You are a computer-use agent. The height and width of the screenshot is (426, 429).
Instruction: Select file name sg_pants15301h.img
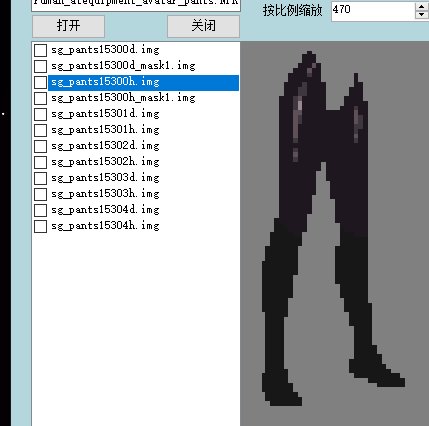105,130
